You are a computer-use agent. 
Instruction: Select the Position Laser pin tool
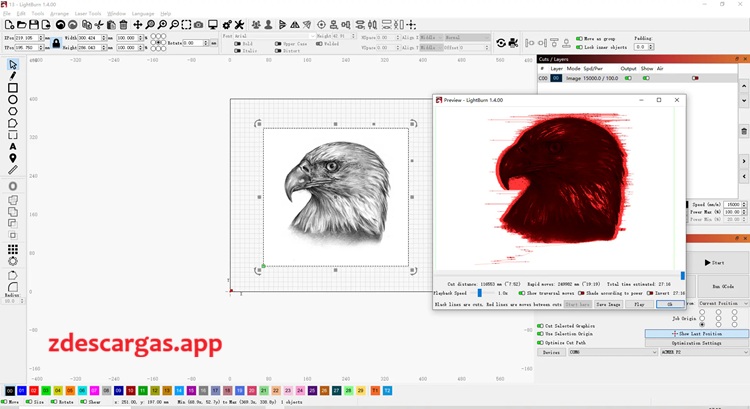[13, 158]
